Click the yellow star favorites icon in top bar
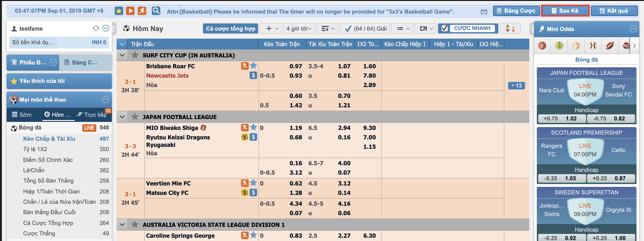Viewport: 644px width, 241px height. click(119, 11)
